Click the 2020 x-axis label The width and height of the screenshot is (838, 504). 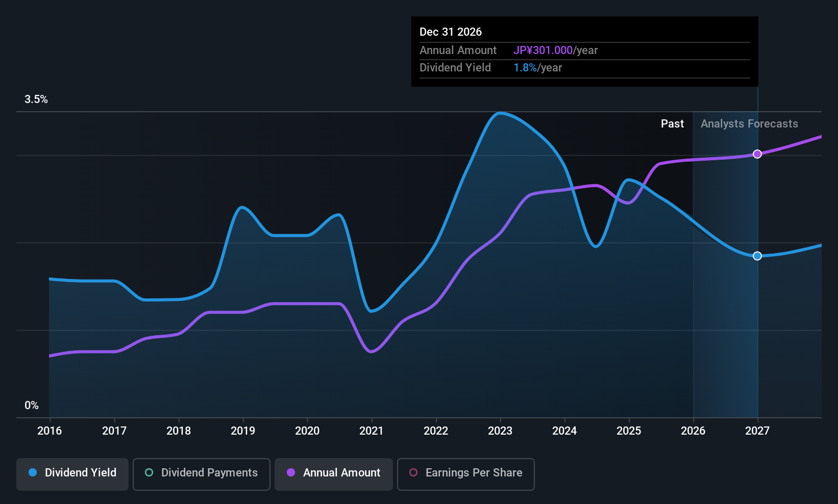[307, 431]
